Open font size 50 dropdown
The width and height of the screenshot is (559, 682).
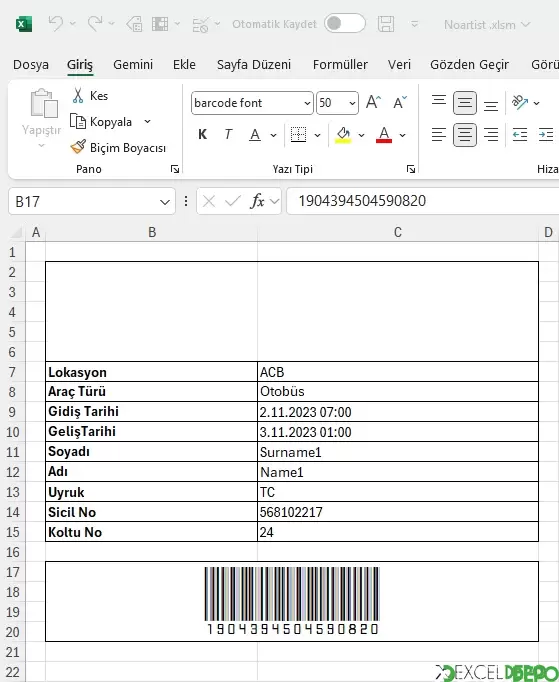click(352, 103)
